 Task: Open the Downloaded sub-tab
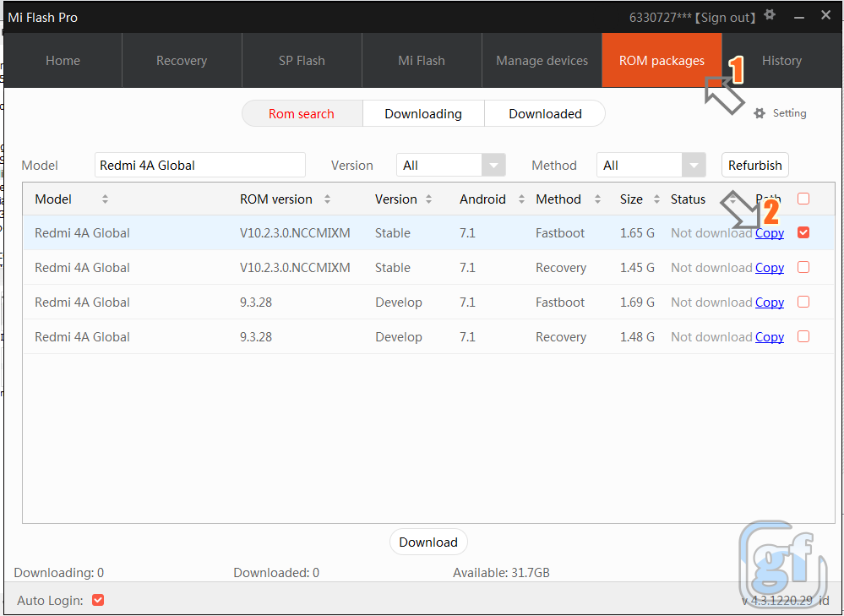click(545, 113)
